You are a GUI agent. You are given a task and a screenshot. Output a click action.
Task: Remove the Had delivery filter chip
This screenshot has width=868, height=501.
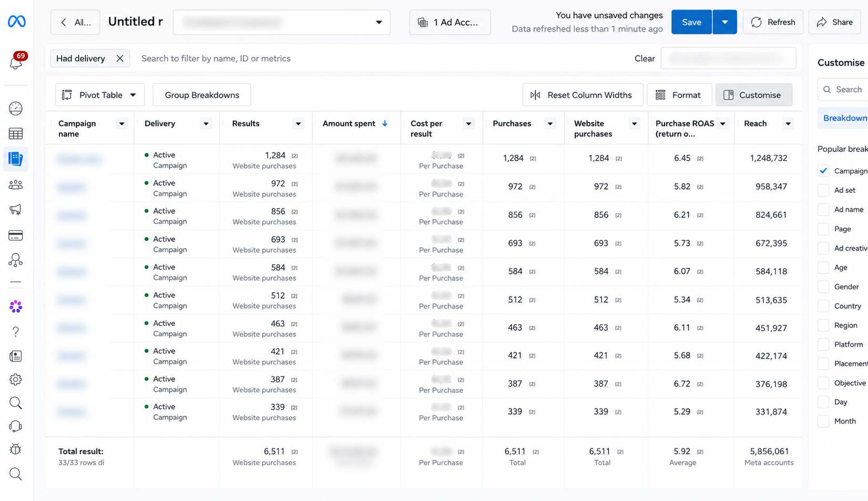tap(120, 58)
